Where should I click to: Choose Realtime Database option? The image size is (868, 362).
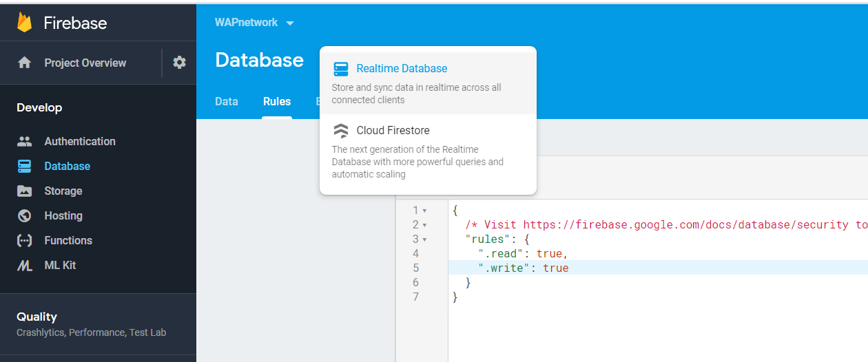click(x=428, y=83)
